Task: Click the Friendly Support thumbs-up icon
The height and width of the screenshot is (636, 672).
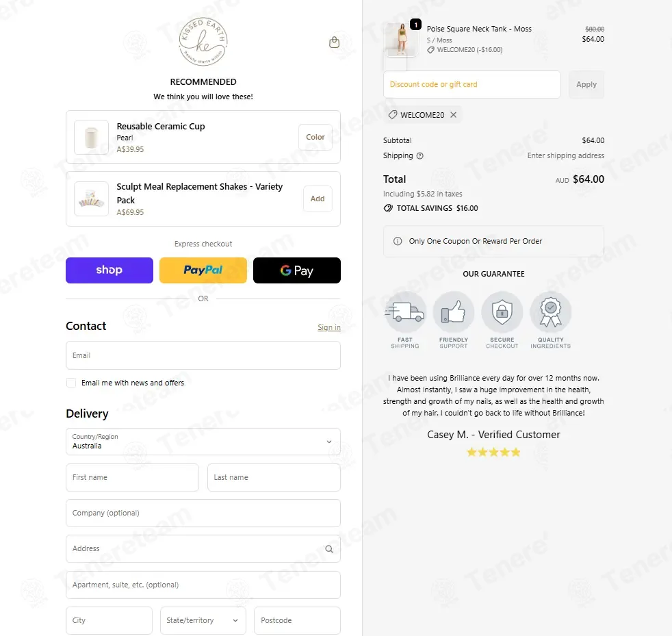Action: [454, 311]
